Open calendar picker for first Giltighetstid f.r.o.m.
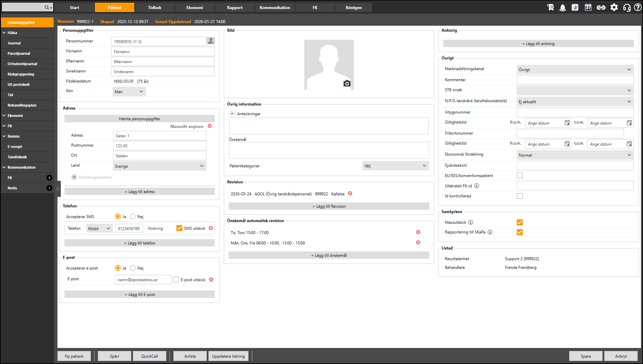 [x=567, y=123]
